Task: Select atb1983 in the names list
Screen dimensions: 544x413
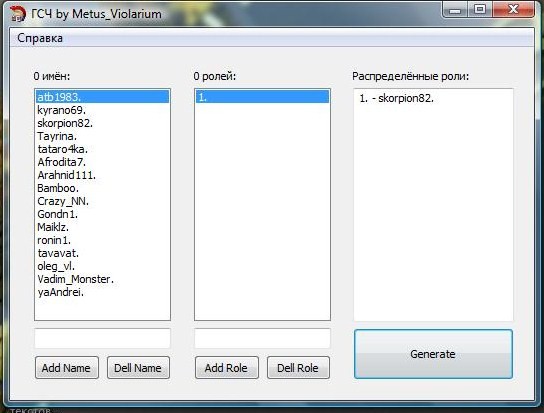Action: [x=102, y=97]
